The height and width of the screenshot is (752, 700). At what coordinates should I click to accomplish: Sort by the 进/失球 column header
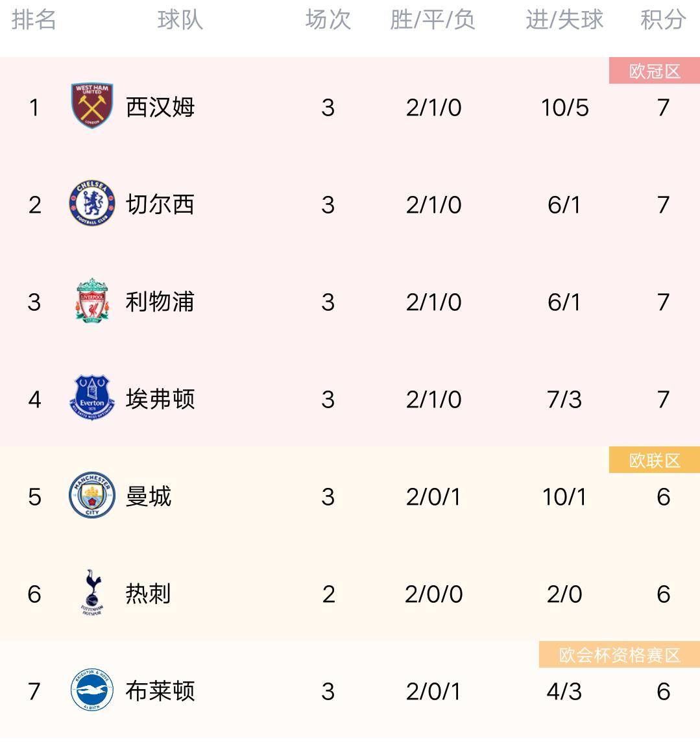(x=564, y=19)
